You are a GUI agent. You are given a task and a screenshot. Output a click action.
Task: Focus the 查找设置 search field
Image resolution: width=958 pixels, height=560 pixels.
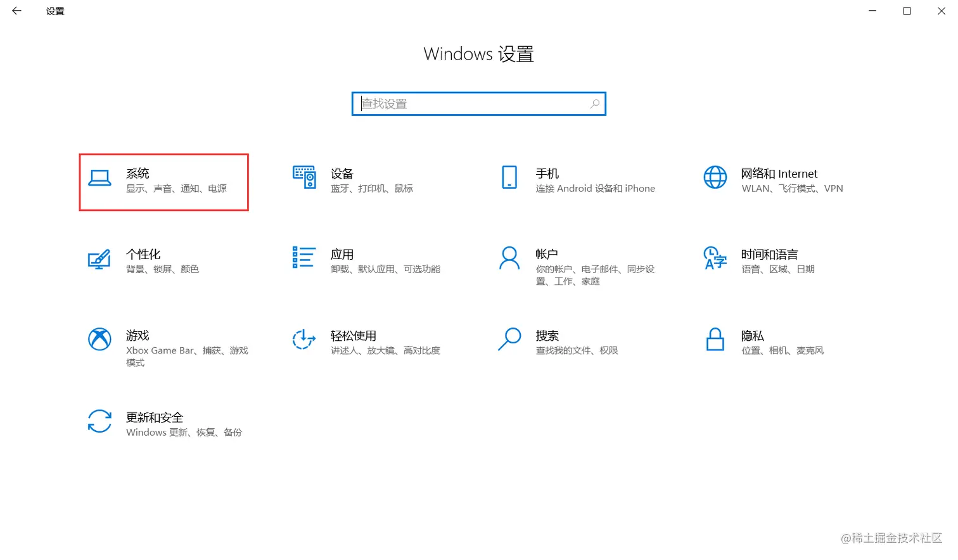[x=479, y=104]
